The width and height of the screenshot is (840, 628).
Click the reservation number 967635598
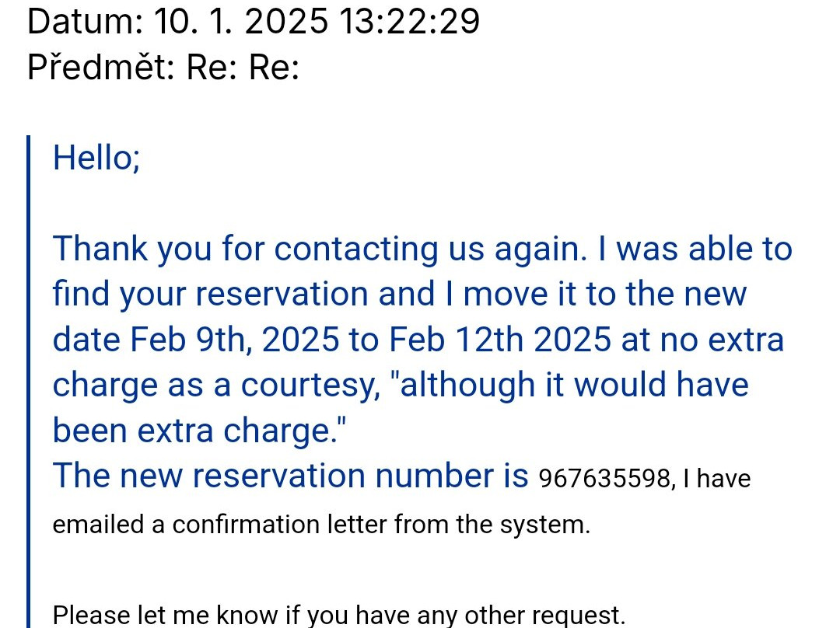pos(604,479)
